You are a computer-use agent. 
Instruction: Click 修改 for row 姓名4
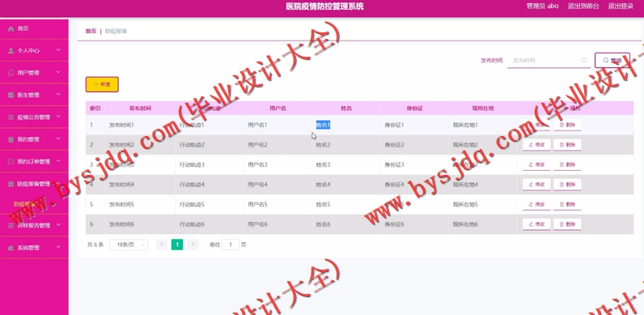click(536, 185)
